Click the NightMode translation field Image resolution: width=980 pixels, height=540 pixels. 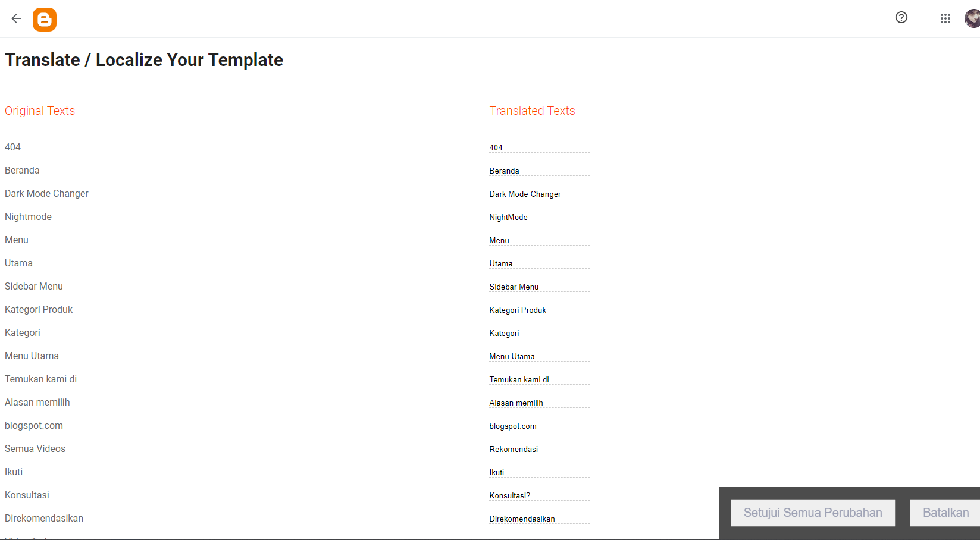tap(538, 217)
